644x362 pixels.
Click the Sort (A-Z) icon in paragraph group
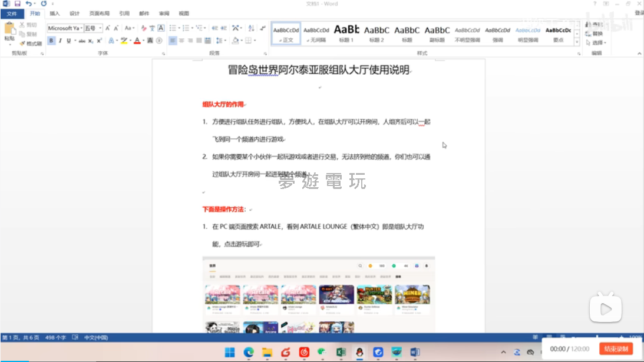point(251,28)
